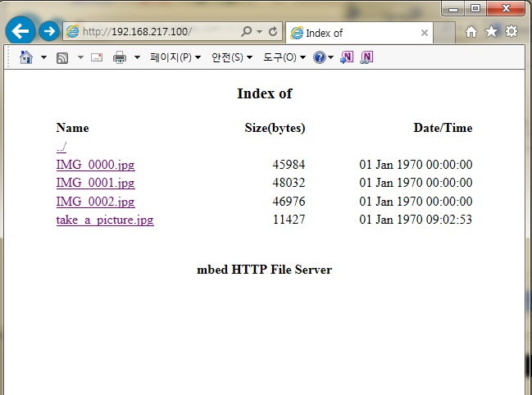
Task: Click the 'Size(bytes)' column header
Action: (x=275, y=128)
